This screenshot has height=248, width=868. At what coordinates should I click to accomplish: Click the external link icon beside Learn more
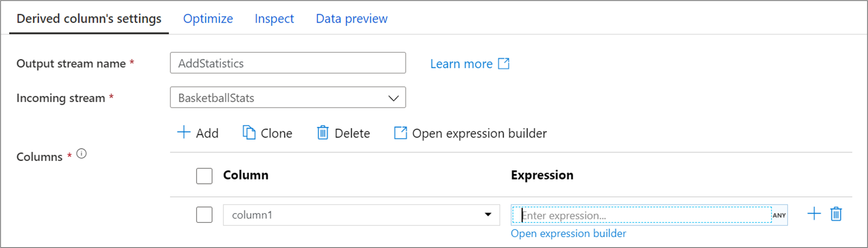click(504, 64)
